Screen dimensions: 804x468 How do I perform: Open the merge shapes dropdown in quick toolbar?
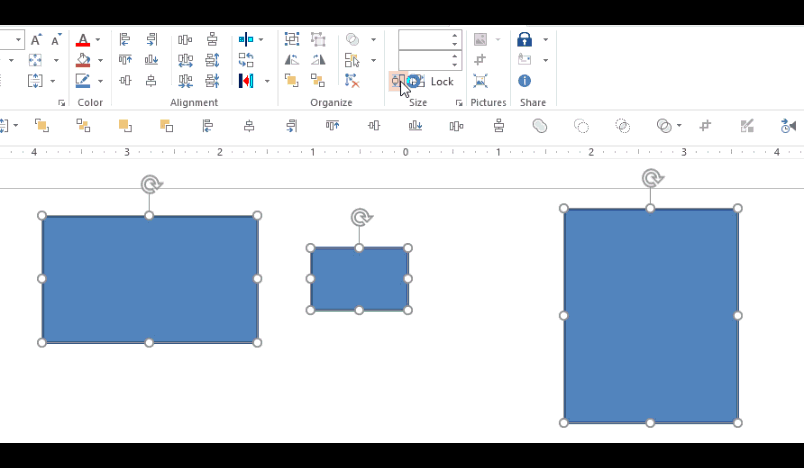click(679, 126)
